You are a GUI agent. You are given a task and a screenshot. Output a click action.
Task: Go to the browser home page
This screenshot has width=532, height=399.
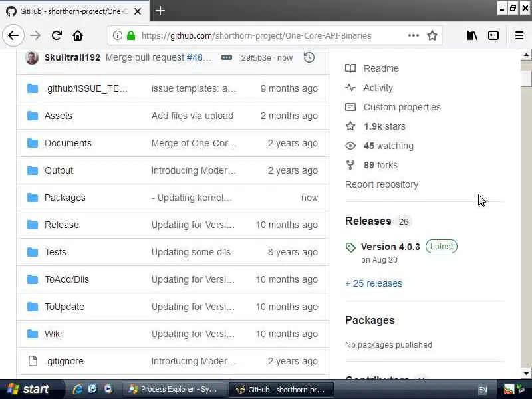click(x=78, y=35)
